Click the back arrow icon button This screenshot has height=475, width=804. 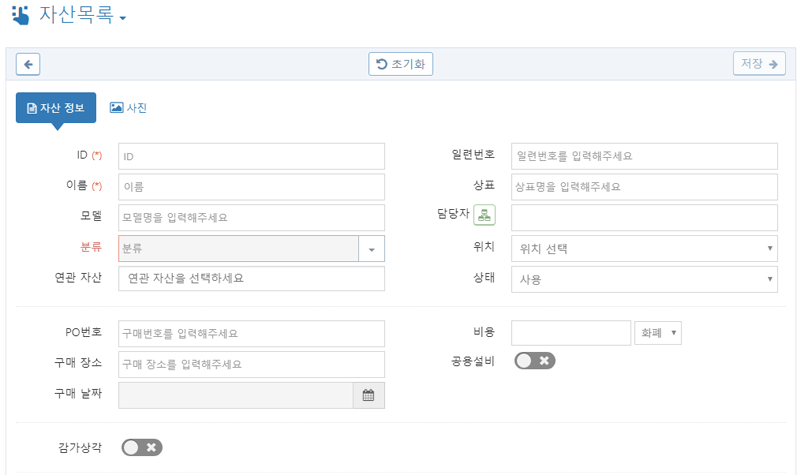pyautogui.click(x=28, y=64)
